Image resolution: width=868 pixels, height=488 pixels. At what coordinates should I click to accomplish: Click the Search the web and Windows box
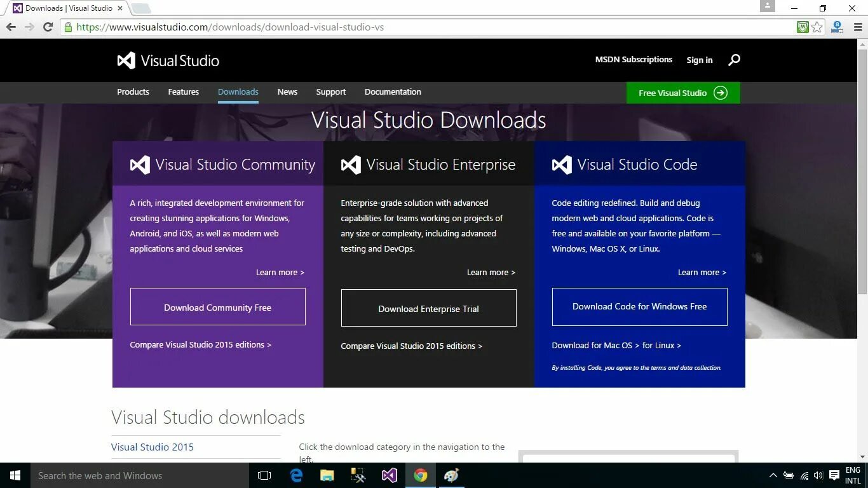coord(140,475)
